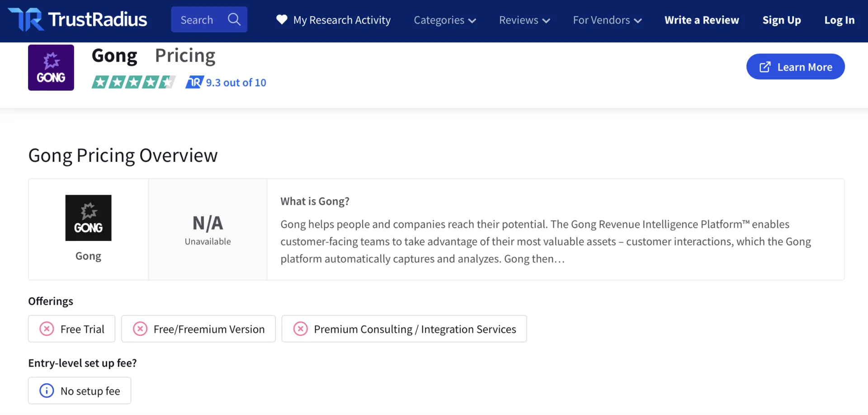The height and width of the screenshot is (415, 868).
Task: Click the 9.3 out of 10 score
Action: (x=236, y=83)
